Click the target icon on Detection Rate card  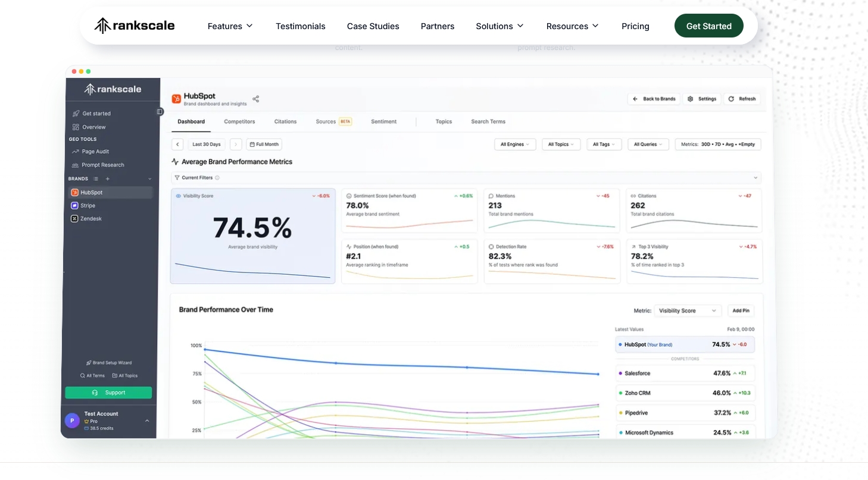point(491,246)
